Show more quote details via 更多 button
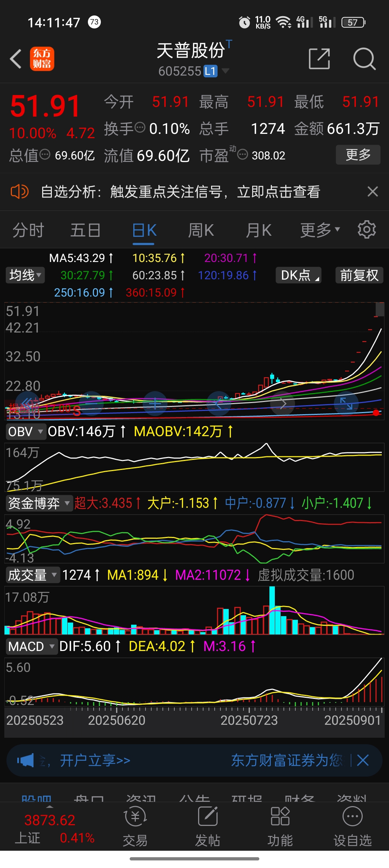Screen dimensions: 389x868 [x=358, y=155]
